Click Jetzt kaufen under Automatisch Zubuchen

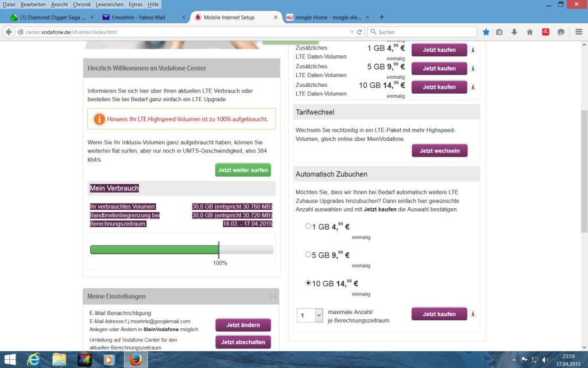click(439, 314)
